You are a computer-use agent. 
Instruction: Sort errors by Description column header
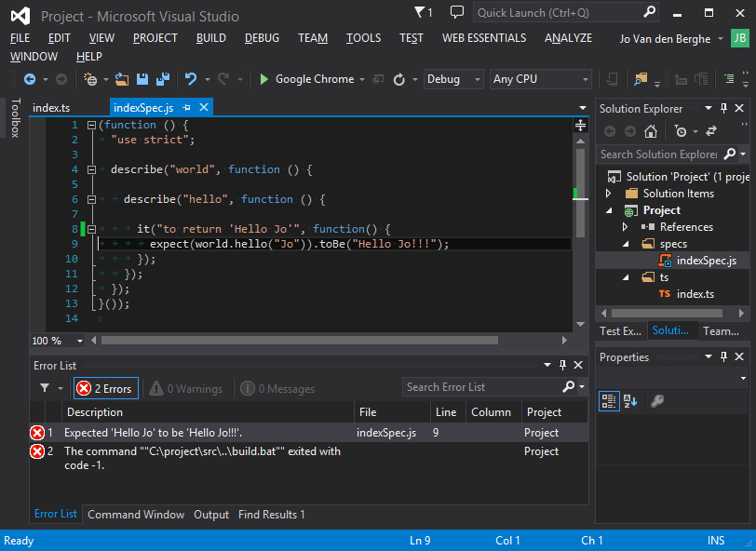click(208, 412)
